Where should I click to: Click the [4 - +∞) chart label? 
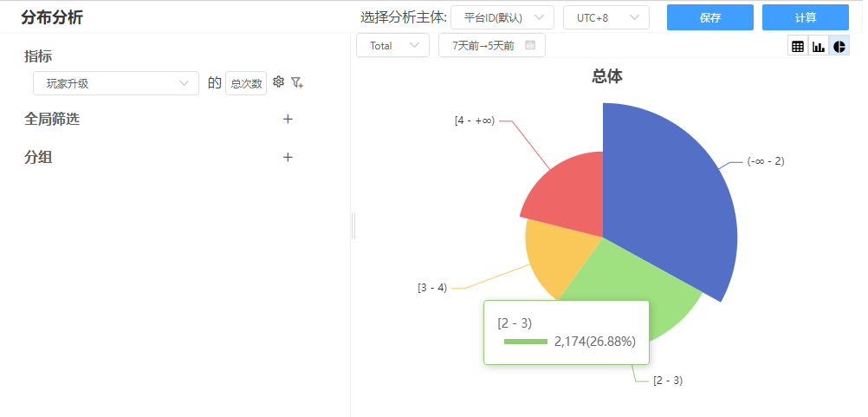coord(475,121)
